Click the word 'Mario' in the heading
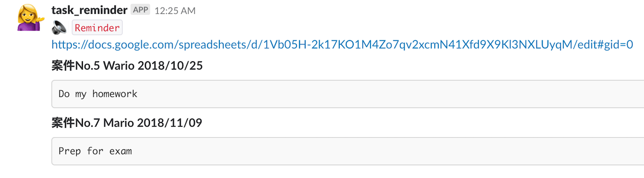The height and width of the screenshot is (178, 644). (x=119, y=123)
